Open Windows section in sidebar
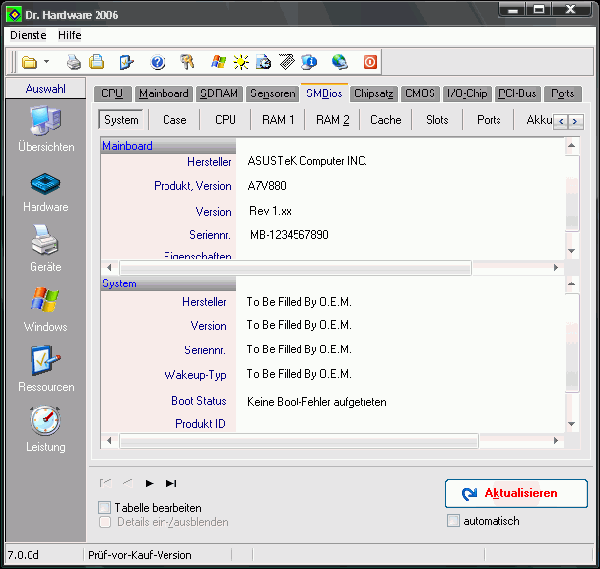Viewport: 600px width, 569px height. (x=46, y=310)
